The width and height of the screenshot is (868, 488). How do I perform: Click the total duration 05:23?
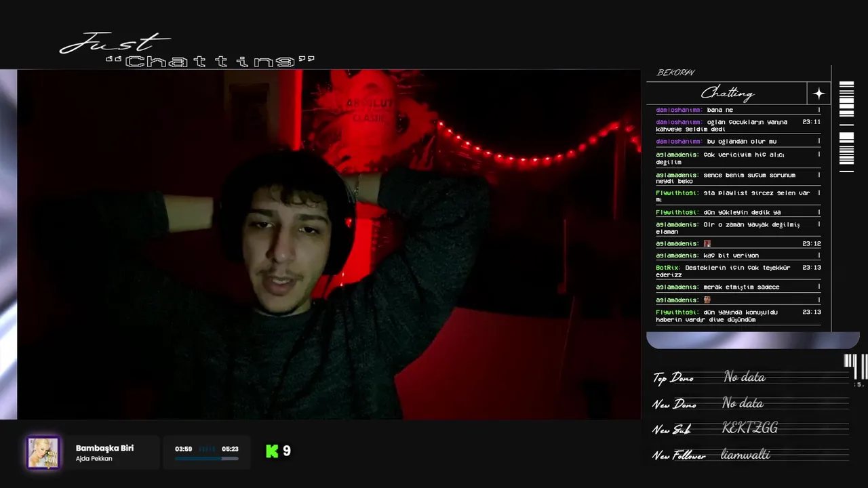(x=230, y=449)
